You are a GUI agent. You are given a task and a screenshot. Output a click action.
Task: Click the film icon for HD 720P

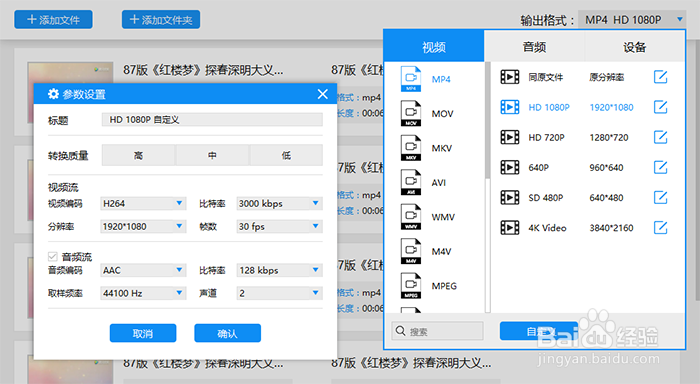(509, 137)
